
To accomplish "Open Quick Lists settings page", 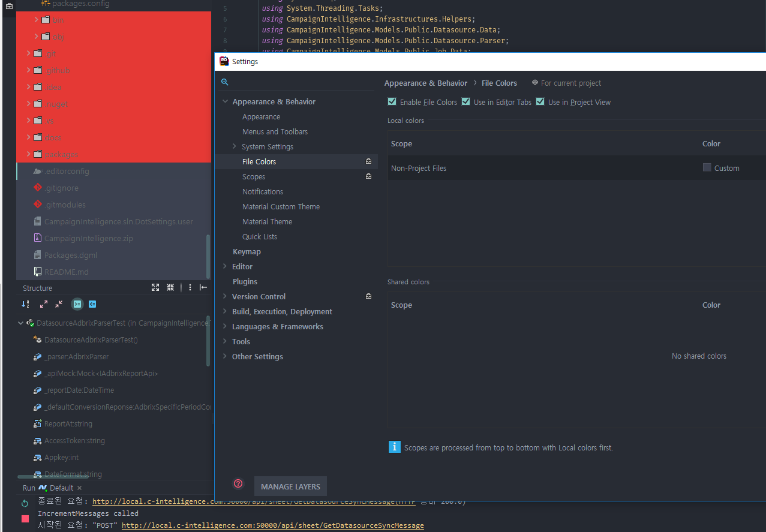I will 260,236.
